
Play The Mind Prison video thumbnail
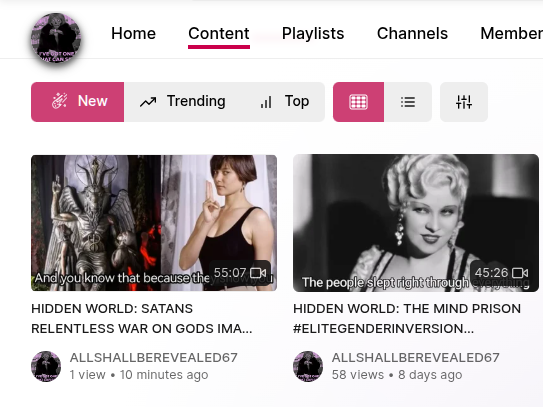pos(416,223)
